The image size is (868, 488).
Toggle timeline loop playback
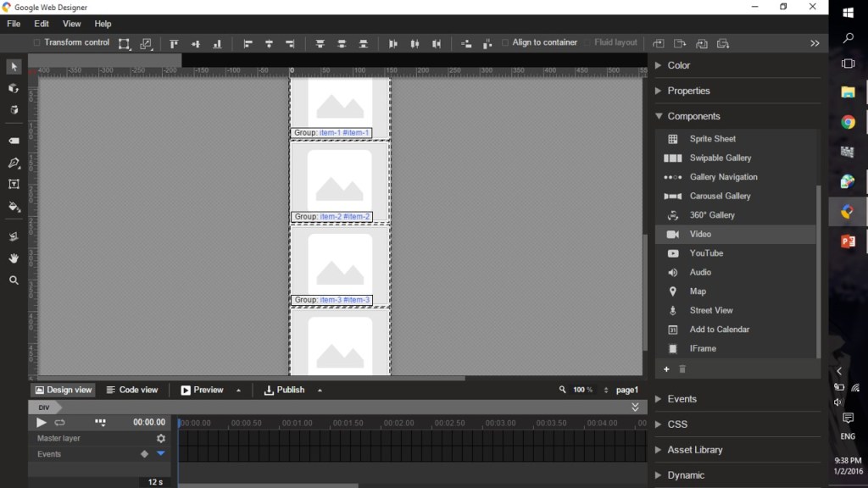tap(60, 422)
